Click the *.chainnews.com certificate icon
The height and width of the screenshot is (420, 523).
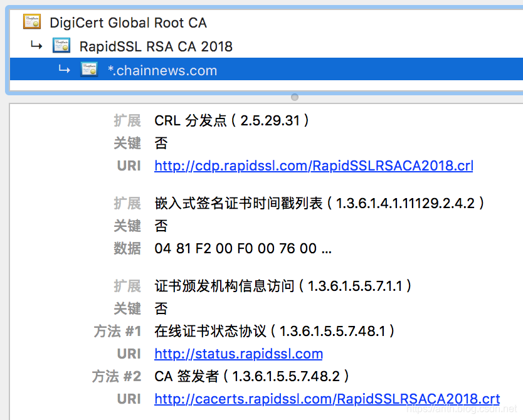(89, 70)
